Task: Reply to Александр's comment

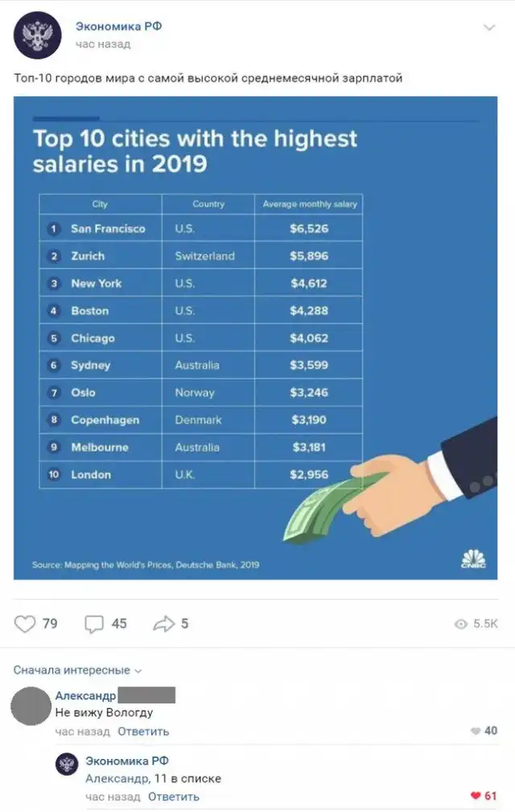Action: coord(143,732)
